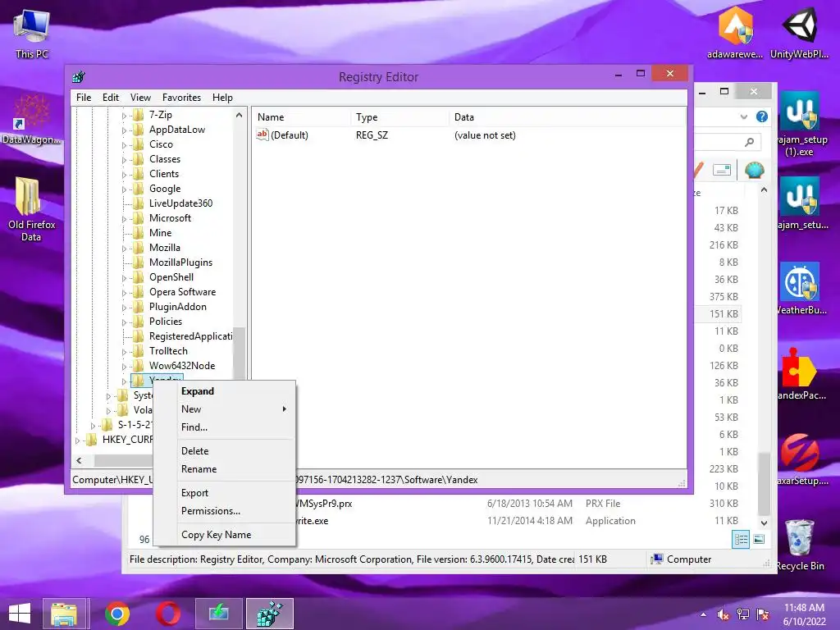Open the View menu

pyautogui.click(x=140, y=98)
